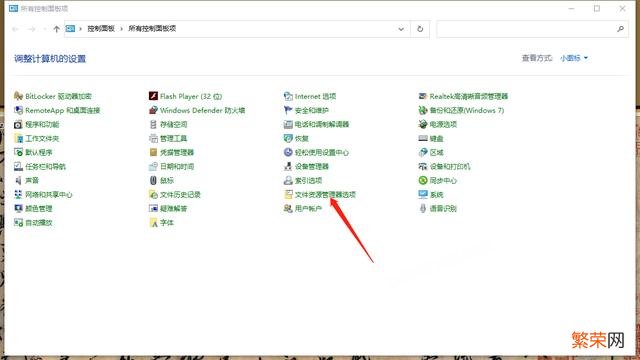Viewport: 640px width, 360px height.
Task: Open the 字体 fonts icon
Action: (x=153, y=222)
